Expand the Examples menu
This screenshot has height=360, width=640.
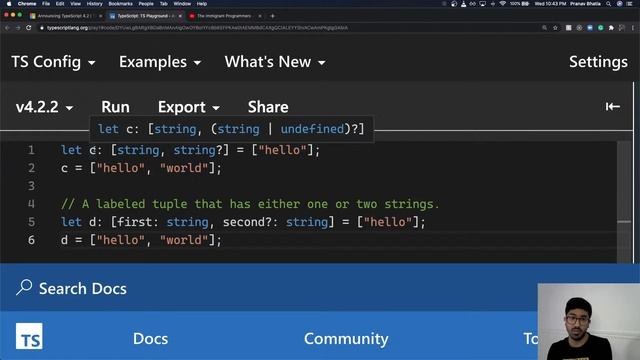point(160,62)
